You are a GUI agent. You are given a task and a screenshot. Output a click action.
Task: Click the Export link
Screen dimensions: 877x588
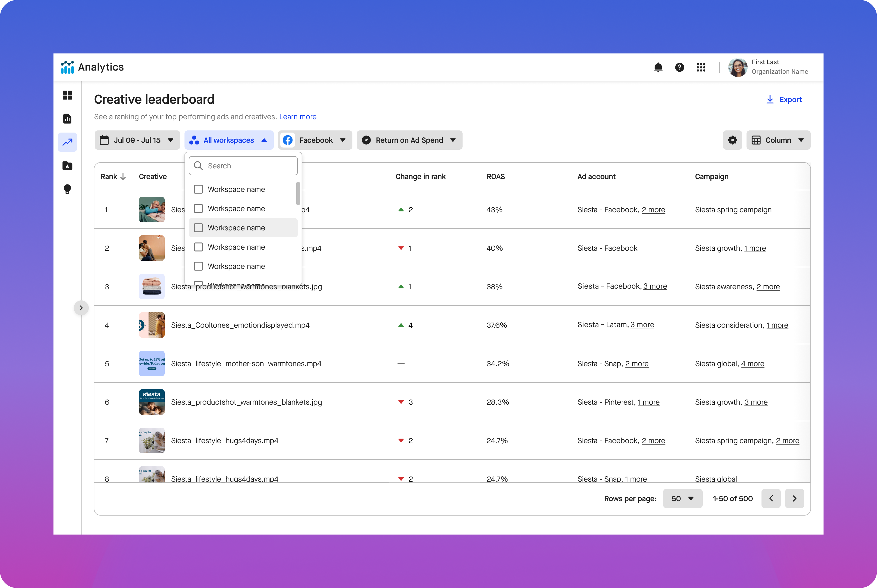784,99
